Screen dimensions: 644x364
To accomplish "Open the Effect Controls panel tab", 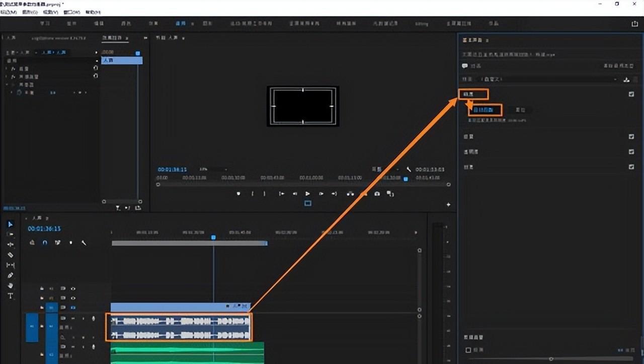I will 112,38.
